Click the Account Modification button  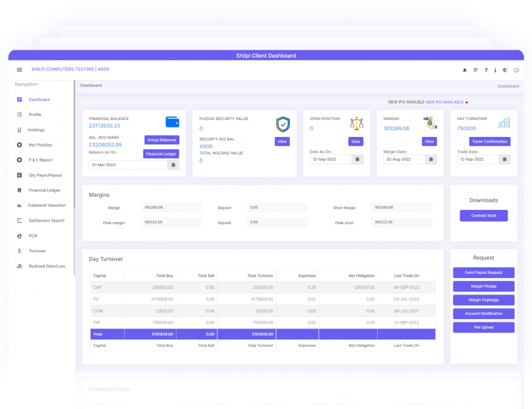(484, 314)
